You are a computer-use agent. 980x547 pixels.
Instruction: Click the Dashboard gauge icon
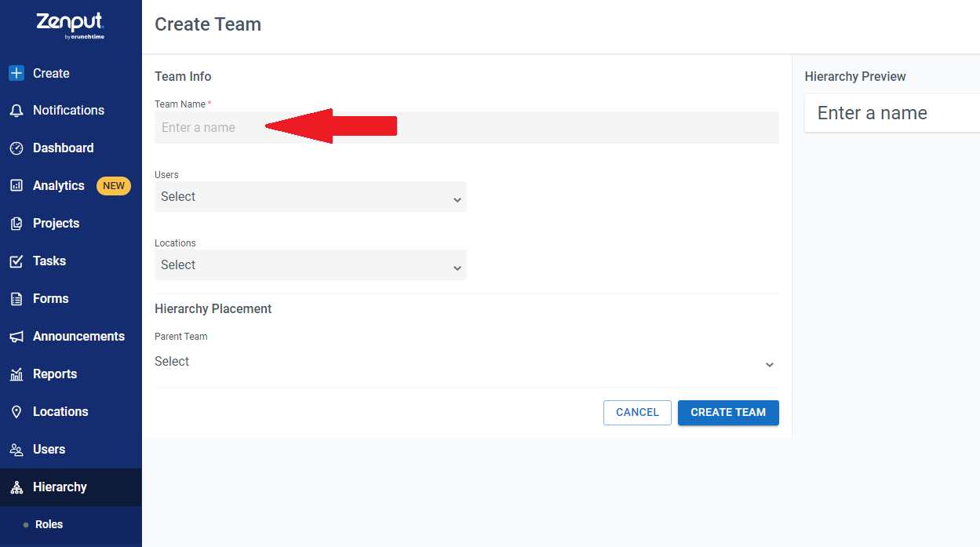click(x=16, y=148)
